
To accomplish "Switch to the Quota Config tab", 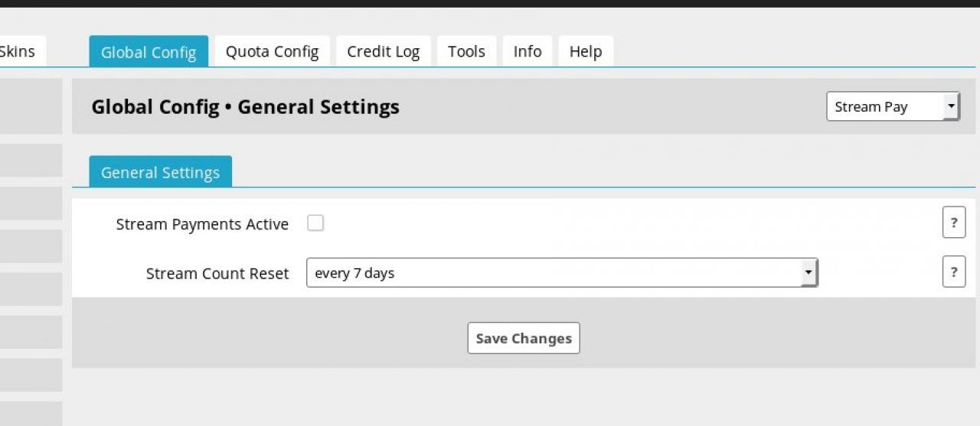I will coord(272,52).
